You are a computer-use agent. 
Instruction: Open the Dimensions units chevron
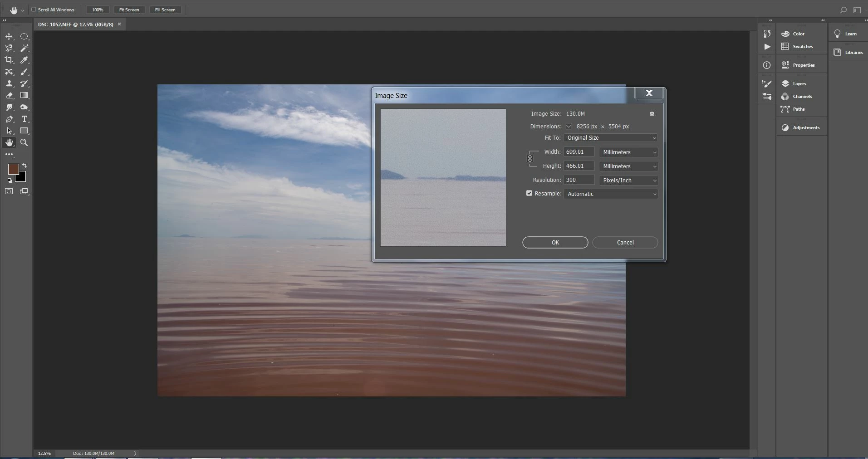click(569, 127)
